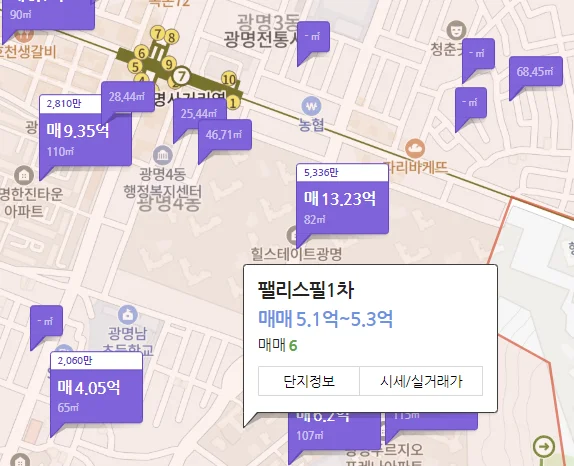This screenshot has height=466, width=574.
Task: Click the 광명한진타운 아파트 home icon
Action: click(x=24, y=176)
